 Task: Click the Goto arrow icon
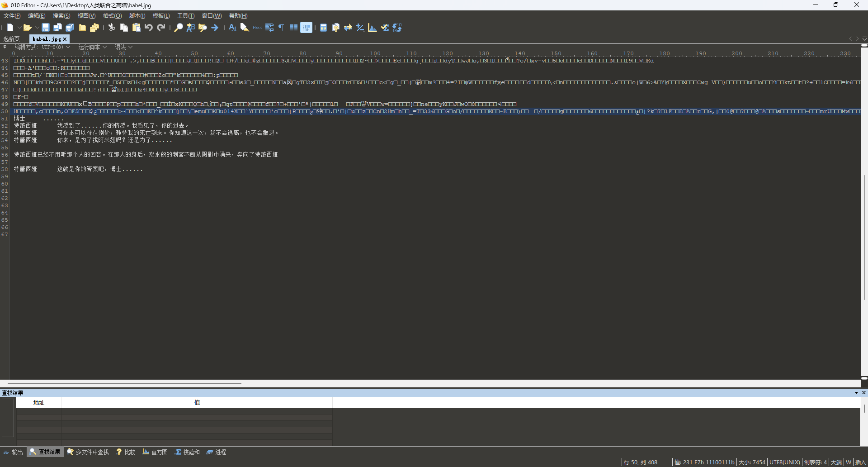(215, 28)
